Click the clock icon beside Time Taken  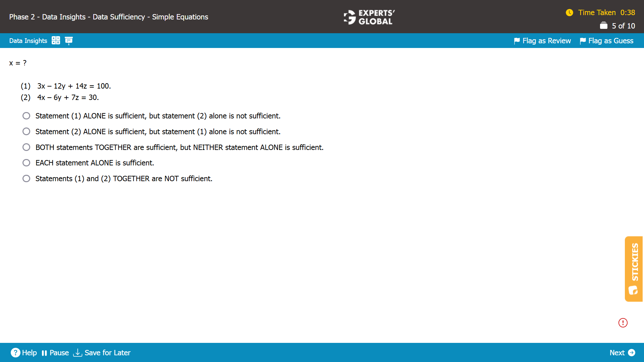click(569, 13)
